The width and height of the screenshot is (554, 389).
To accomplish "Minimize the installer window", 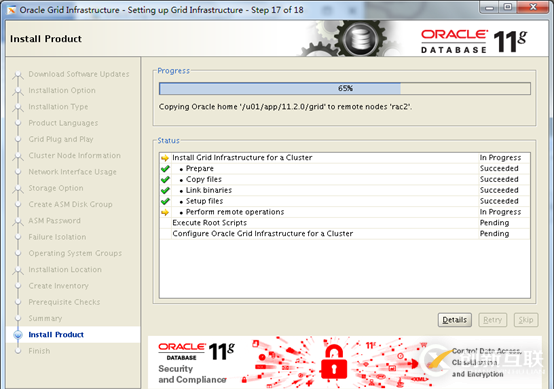I will 489,7.
